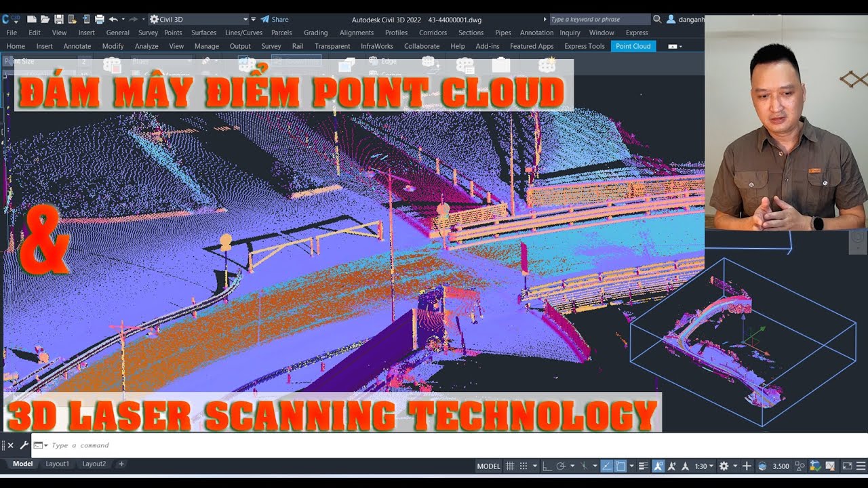868x488 pixels.
Task: Switch to the Analyze ribbon tab
Action: point(146,46)
